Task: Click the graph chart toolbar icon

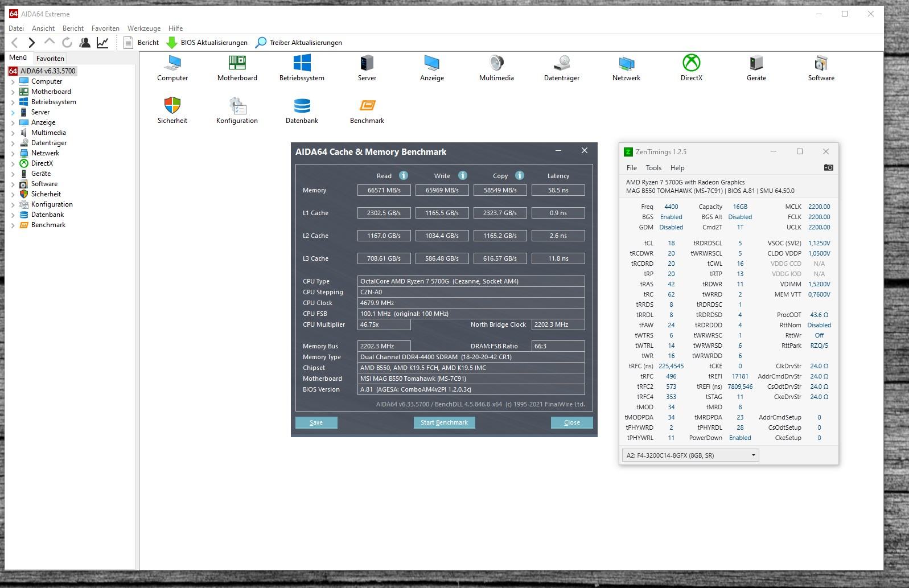Action: (x=102, y=43)
